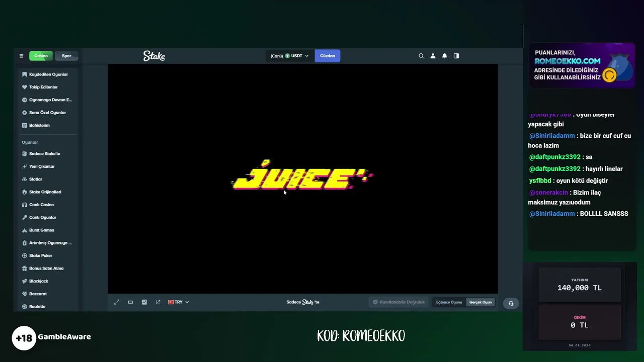This screenshot has width=644, height=362.
Task: Click the GambleAware label
Action: (64, 337)
